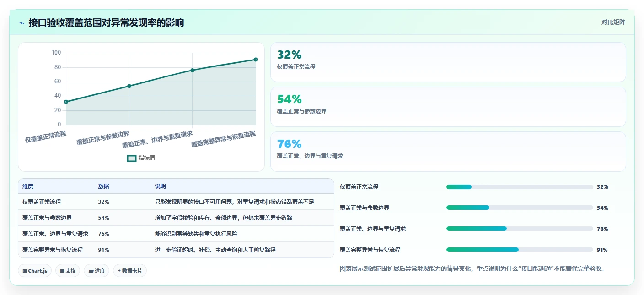Click progress label 仅覆盖正常流程
The width and height of the screenshot is (644, 295).
(x=359, y=187)
